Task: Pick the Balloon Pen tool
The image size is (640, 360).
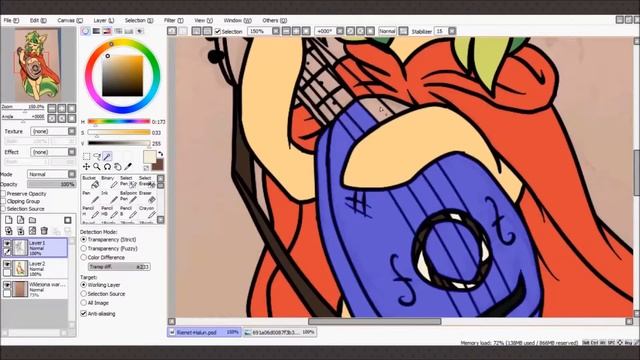Action: coord(129,197)
